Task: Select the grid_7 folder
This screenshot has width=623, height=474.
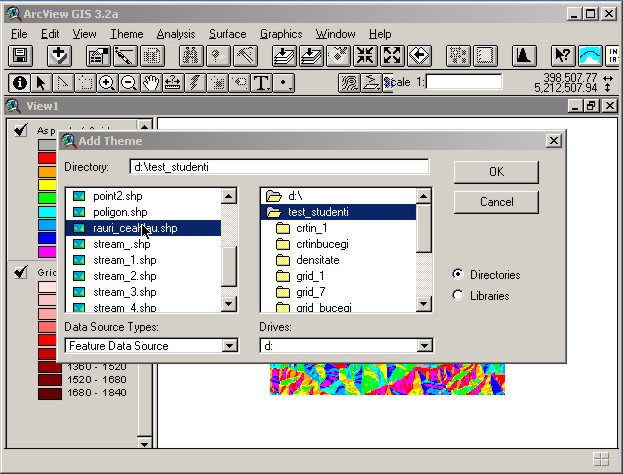Action: [x=338, y=292]
